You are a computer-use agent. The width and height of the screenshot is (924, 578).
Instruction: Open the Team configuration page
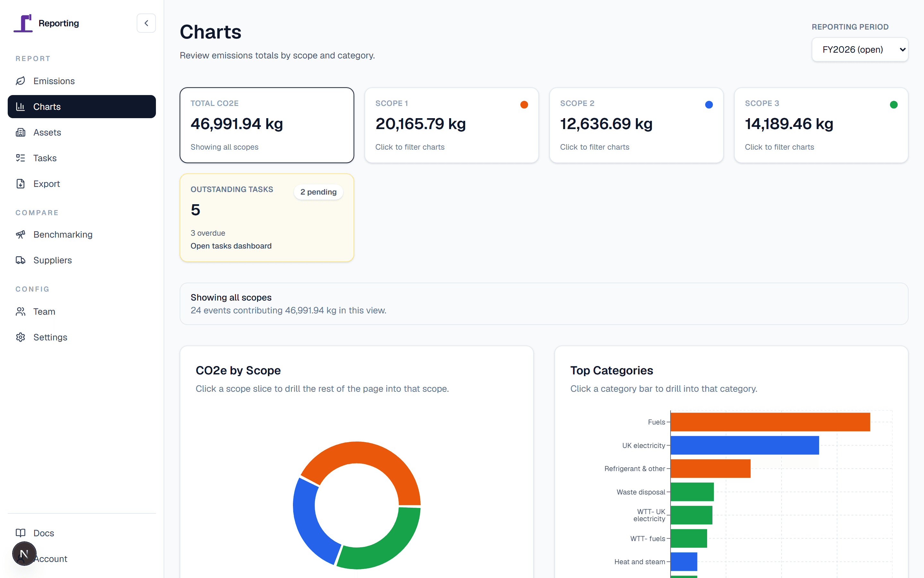click(82, 311)
